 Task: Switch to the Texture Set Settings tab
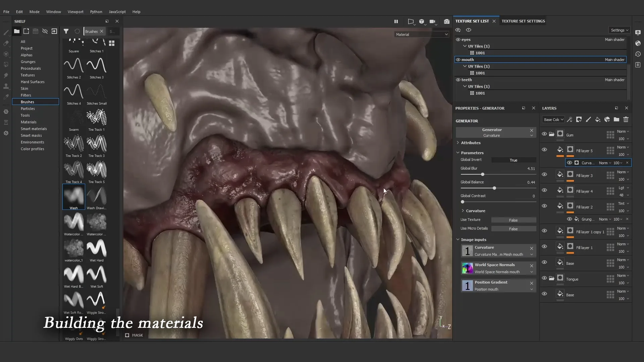(x=523, y=21)
